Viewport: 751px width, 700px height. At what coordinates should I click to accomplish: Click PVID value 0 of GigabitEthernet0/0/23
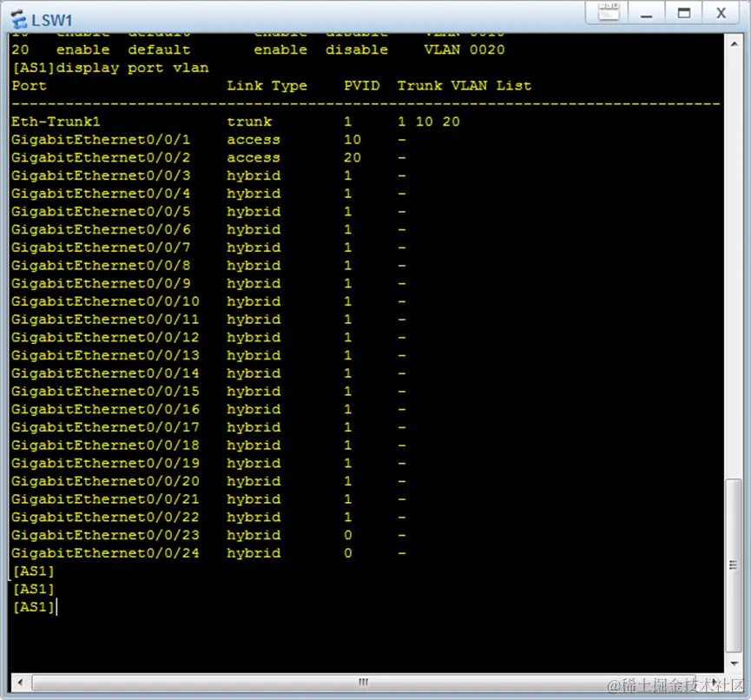(x=348, y=535)
